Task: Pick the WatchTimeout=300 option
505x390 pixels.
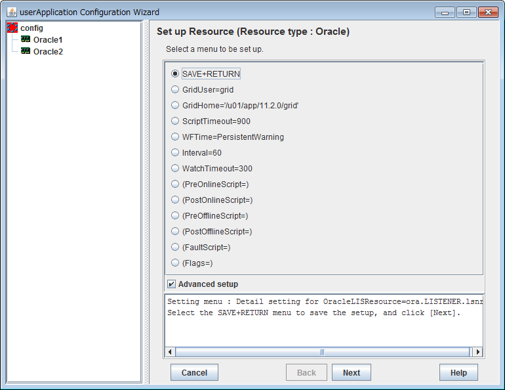Action: click(x=212, y=168)
